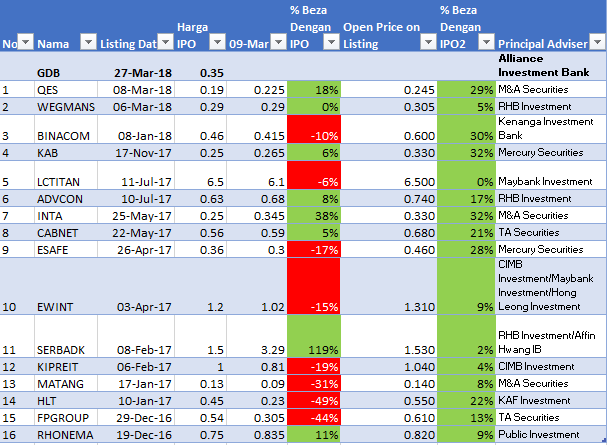Select the 29% IPO2 cell for QES
The image size is (607, 445).
coord(466,89)
